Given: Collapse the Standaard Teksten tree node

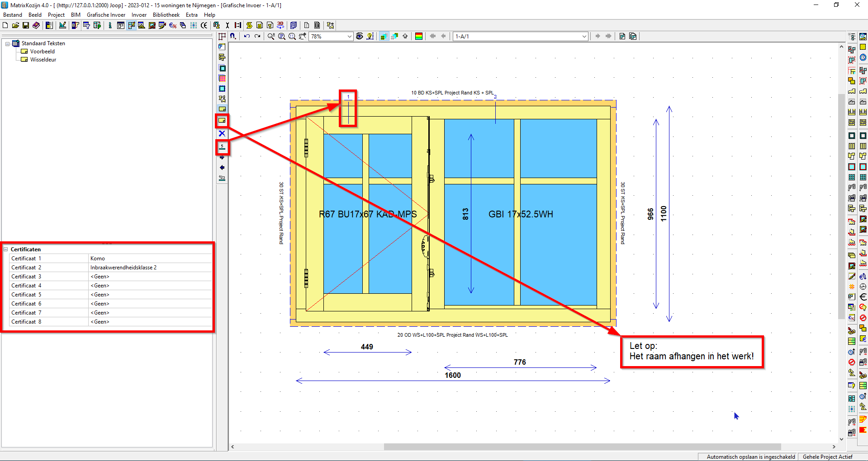Looking at the screenshot, I should tap(8, 43).
